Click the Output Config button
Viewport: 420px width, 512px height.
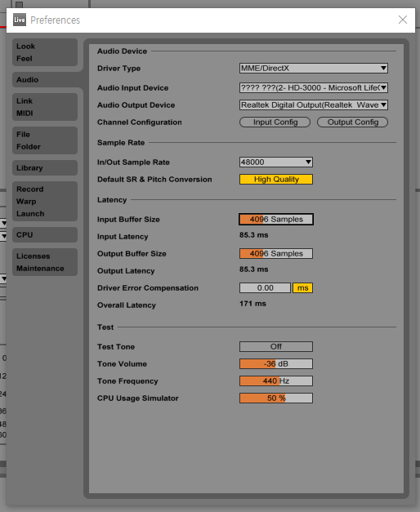coord(353,122)
